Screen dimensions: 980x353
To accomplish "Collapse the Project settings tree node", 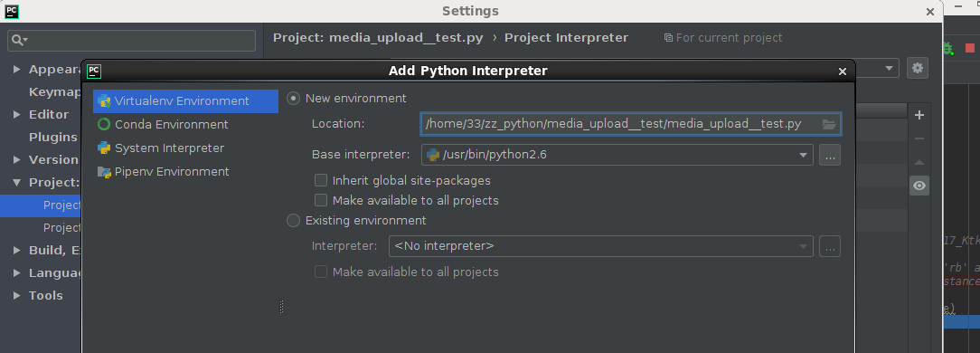I will point(17,183).
